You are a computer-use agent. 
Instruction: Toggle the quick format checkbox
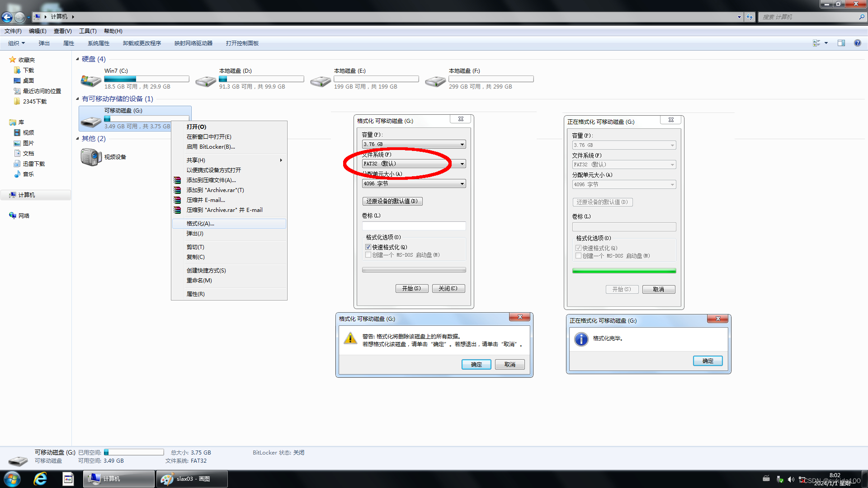coord(368,247)
